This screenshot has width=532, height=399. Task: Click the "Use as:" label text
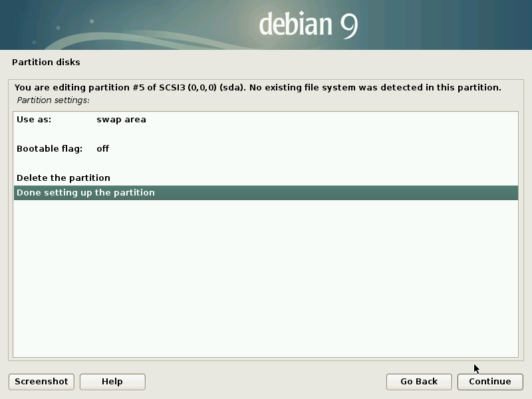34,120
